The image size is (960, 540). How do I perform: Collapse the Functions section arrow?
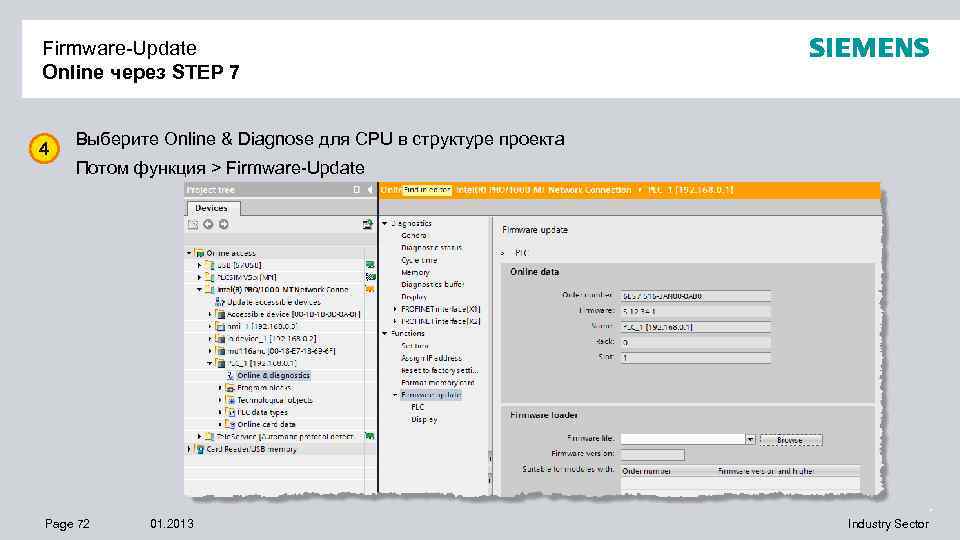click(x=385, y=334)
